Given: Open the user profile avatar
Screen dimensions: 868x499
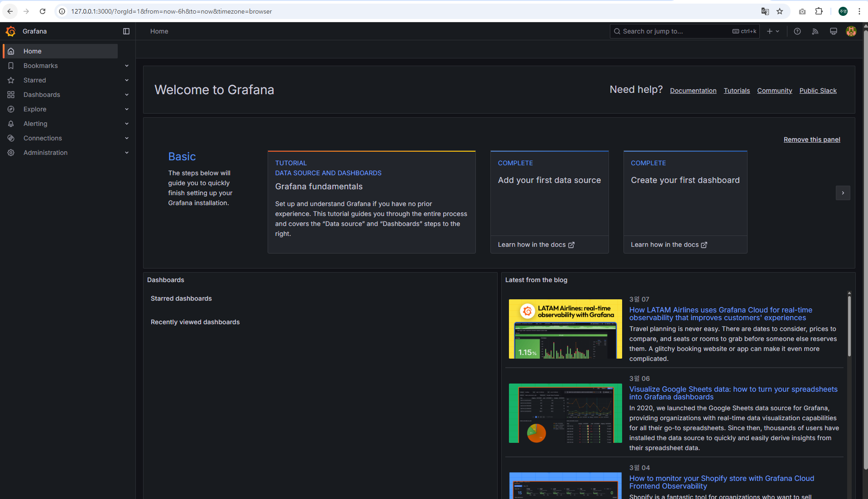Looking at the screenshot, I should tap(851, 31).
